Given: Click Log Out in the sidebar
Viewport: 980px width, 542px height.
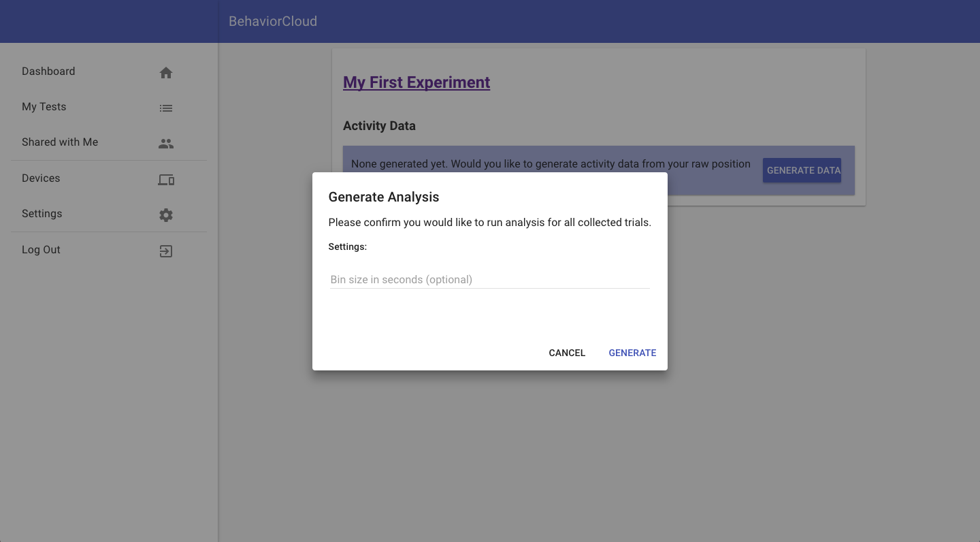Looking at the screenshot, I should [41, 249].
